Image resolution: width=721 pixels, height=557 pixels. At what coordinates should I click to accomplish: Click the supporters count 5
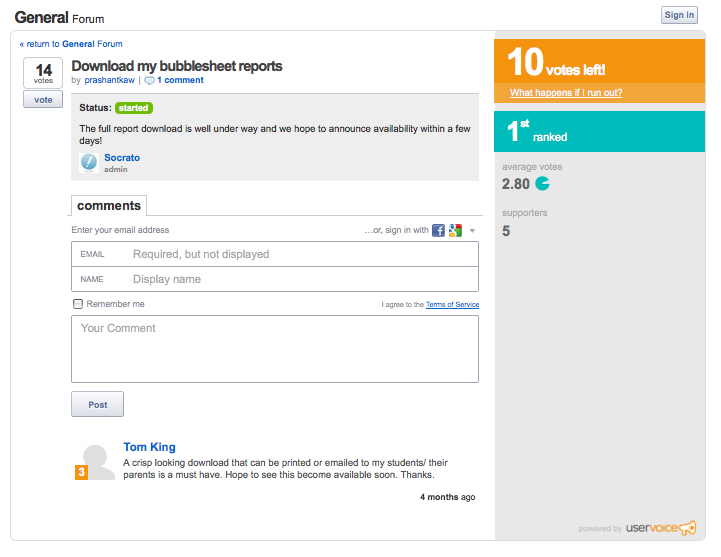pyautogui.click(x=506, y=231)
